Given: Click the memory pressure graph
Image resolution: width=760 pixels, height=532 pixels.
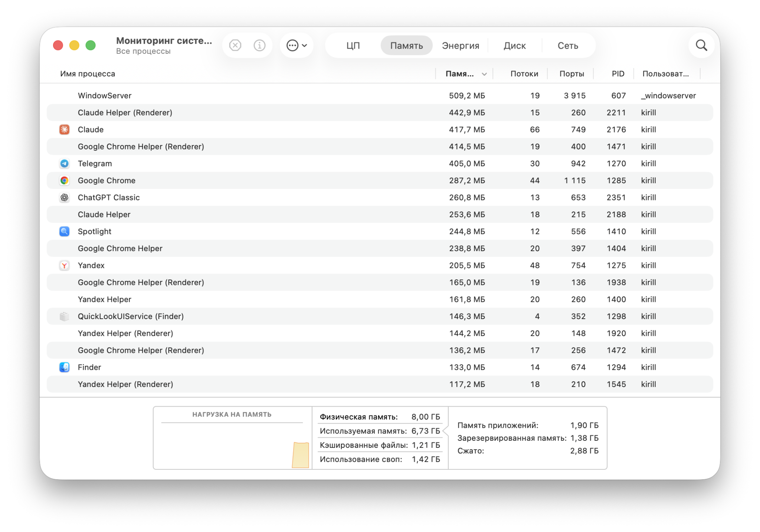Looking at the screenshot, I should (x=232, y=446).
